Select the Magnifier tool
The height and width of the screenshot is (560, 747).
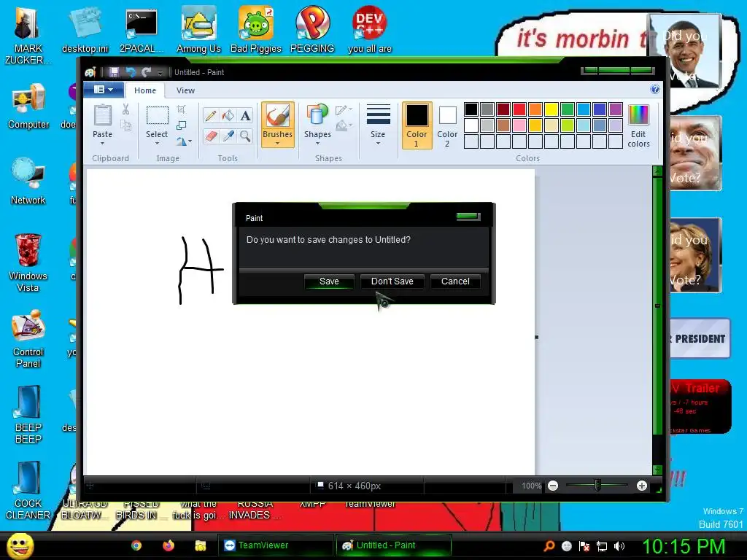(x=245, y=136)
